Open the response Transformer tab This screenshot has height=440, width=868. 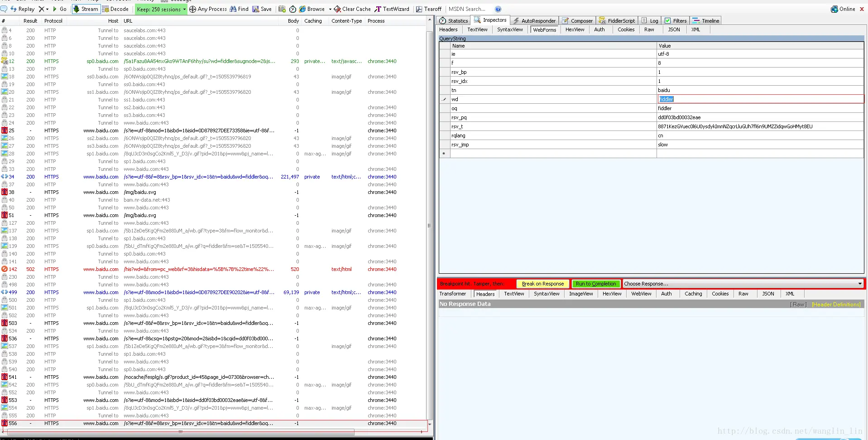tap(452, 294)
